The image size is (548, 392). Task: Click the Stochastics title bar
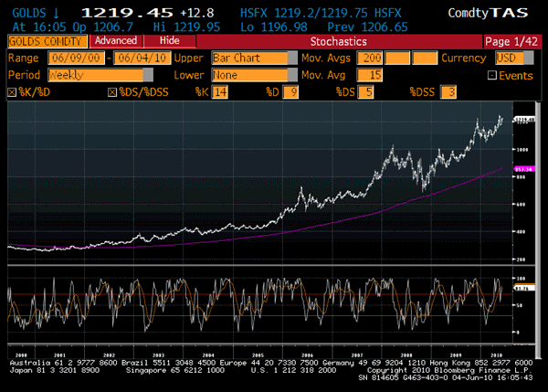click(341, 42)
